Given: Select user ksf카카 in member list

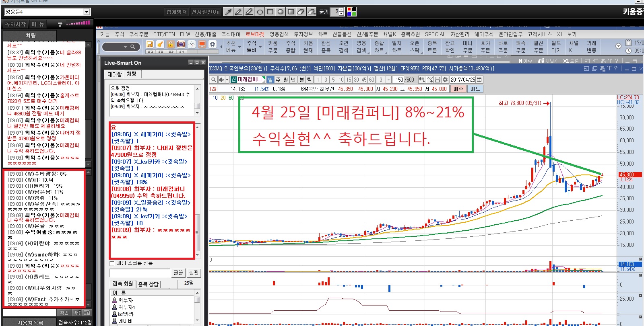Looking at the screenshot, I should (x=126, y=314).
